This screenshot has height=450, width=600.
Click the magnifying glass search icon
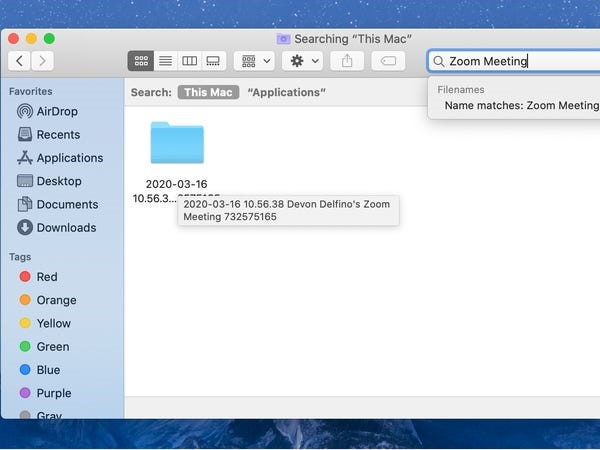pyautogui.click(x=439, y=61)
